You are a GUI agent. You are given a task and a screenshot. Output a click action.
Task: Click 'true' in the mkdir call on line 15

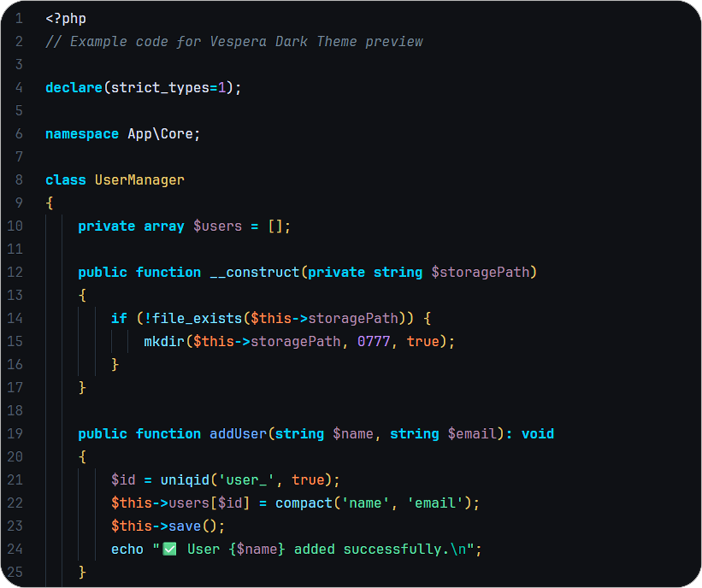point(423,341)
